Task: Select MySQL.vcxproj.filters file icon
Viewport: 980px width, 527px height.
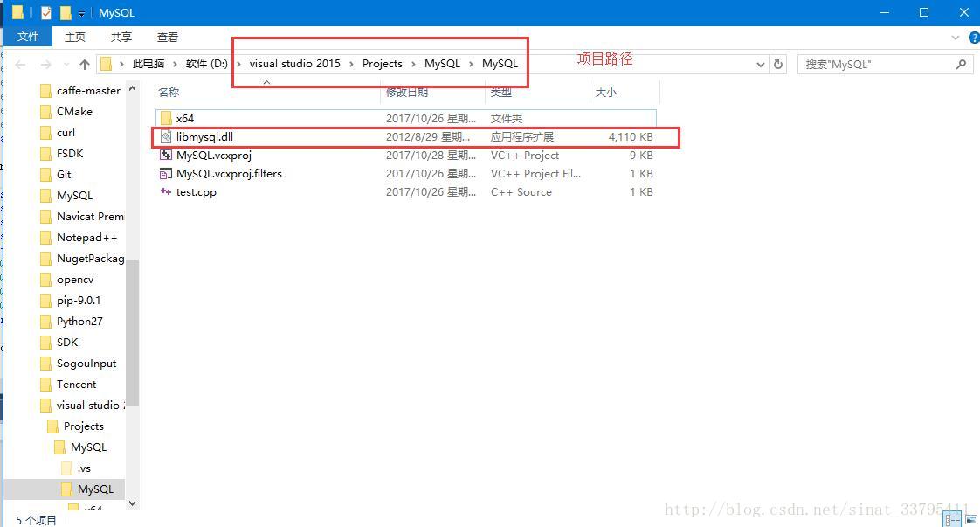Action: coord(166,174)
